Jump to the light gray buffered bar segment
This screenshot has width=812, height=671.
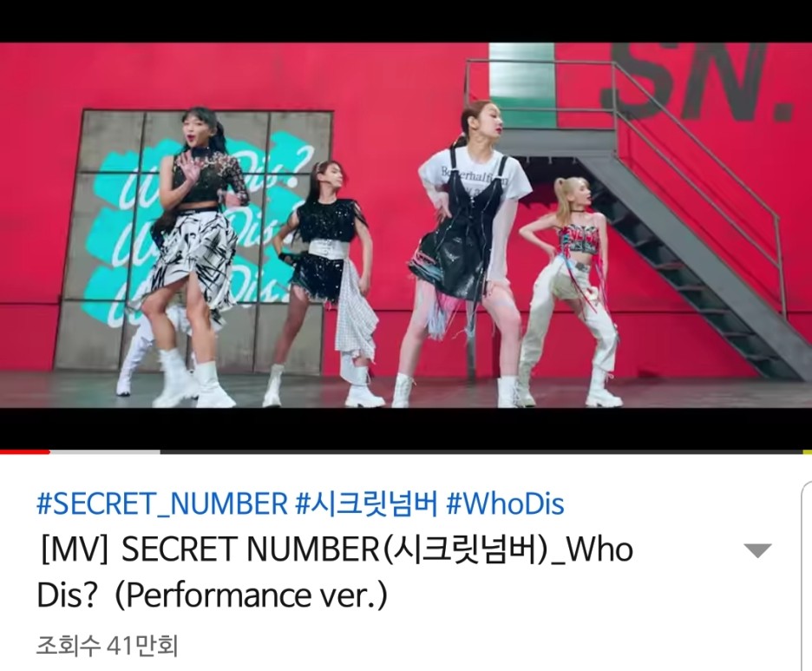tap(106, 452)
